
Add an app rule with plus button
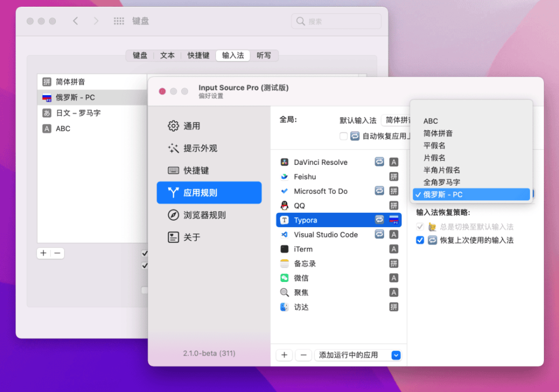point(285,355)
